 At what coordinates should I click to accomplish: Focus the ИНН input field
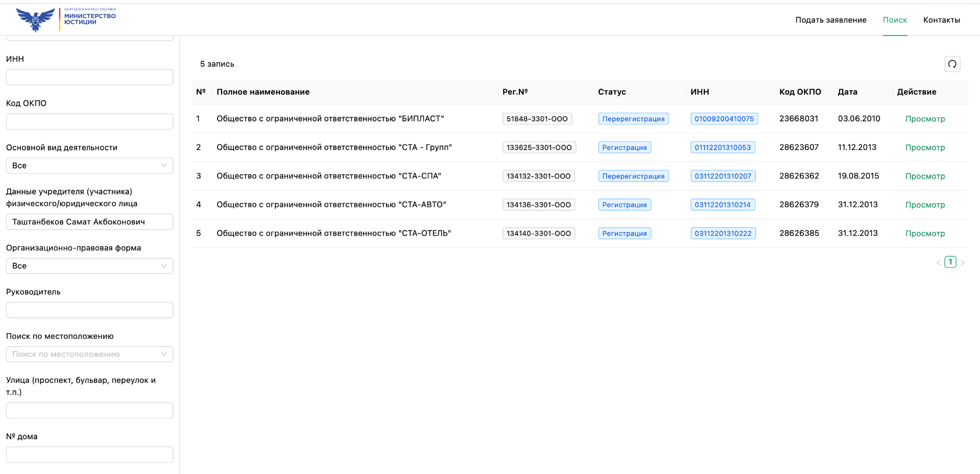pos(89,77)
